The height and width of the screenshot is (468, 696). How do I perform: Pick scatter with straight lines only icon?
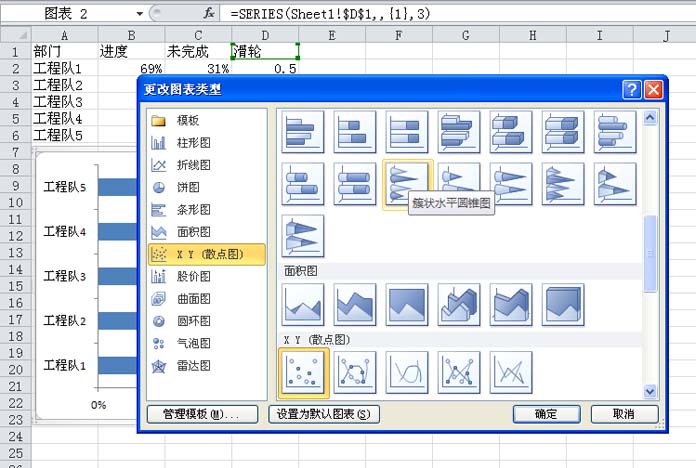click(x=511, y=372)
